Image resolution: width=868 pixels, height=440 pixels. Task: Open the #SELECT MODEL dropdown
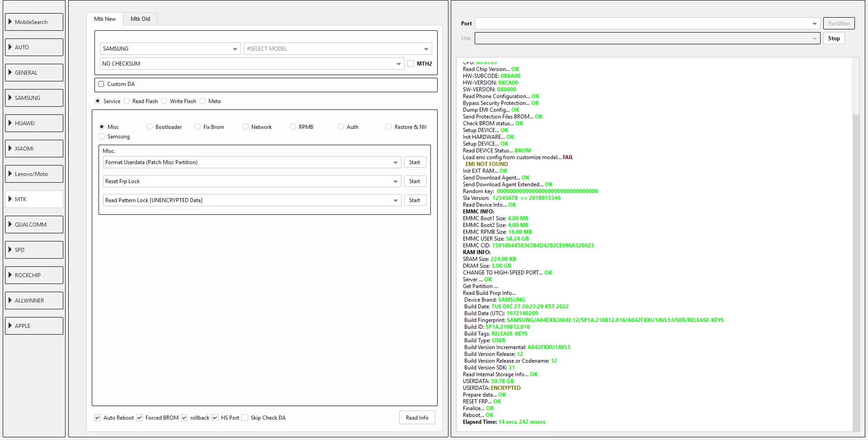coord(426,49)
